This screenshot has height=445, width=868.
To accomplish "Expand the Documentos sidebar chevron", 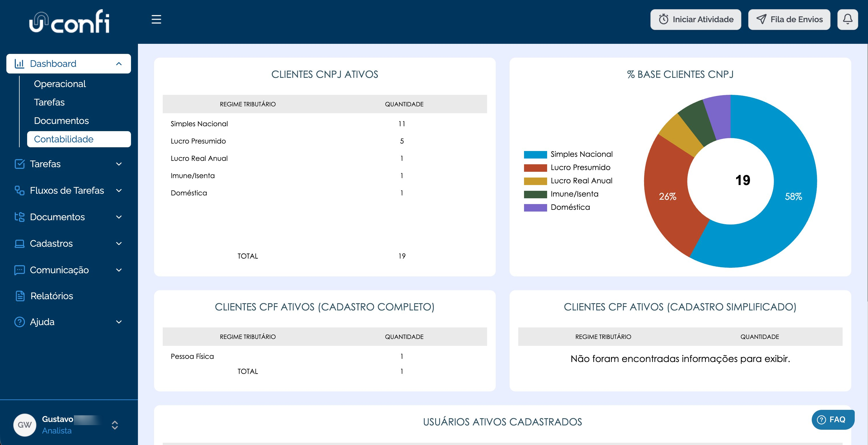I will [x=119, y=217].
